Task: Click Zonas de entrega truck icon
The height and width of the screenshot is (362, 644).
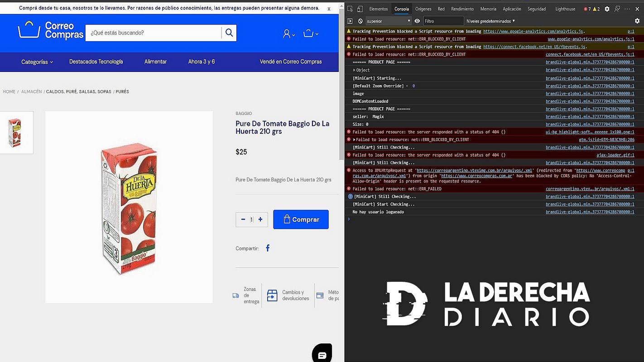Action: pos(235,295)
